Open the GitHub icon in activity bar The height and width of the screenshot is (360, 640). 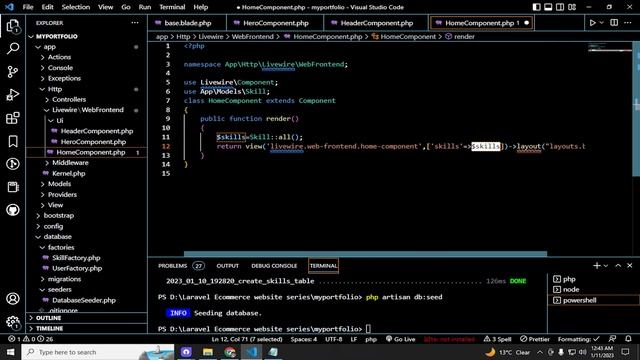click(13, 210)
